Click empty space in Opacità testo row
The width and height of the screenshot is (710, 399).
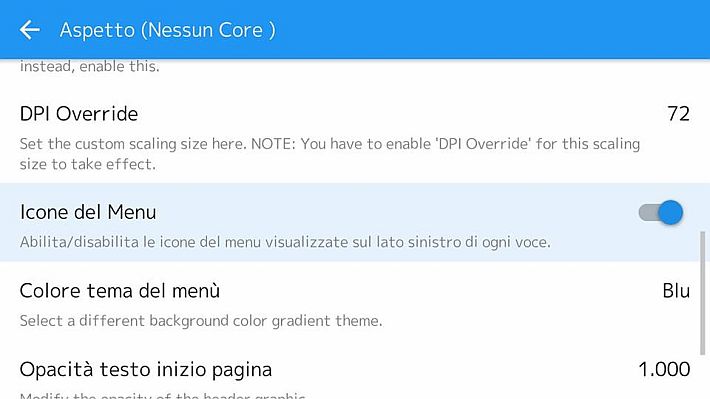(x=453, y=369)
